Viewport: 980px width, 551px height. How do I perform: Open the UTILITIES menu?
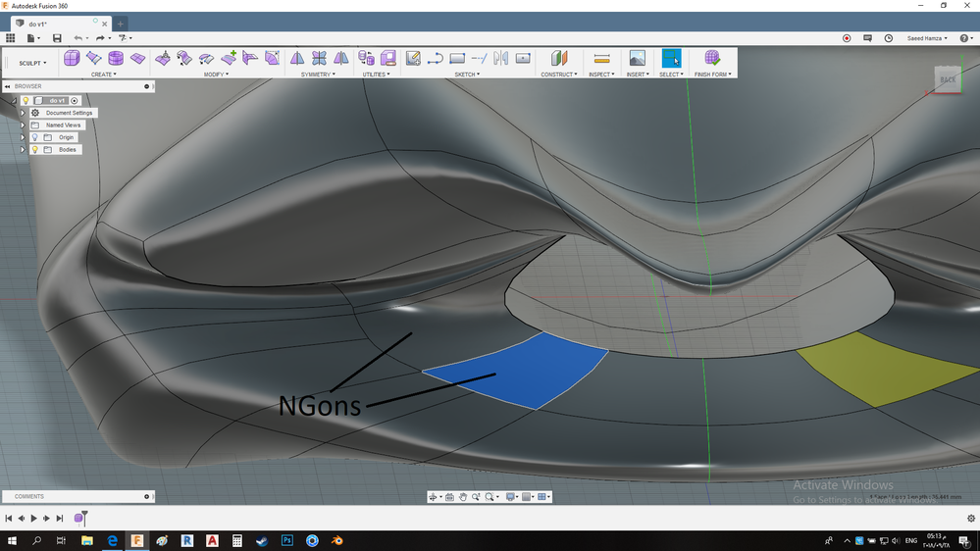coord(377,75)
